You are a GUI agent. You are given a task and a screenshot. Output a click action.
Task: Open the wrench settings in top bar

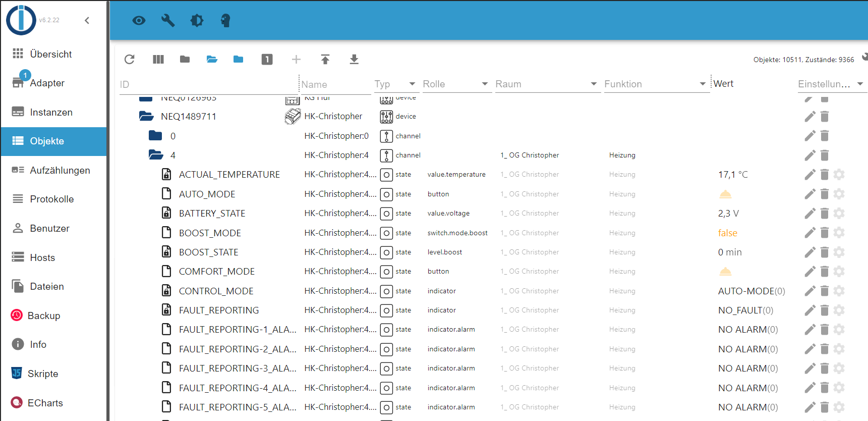tap(168, 20)
